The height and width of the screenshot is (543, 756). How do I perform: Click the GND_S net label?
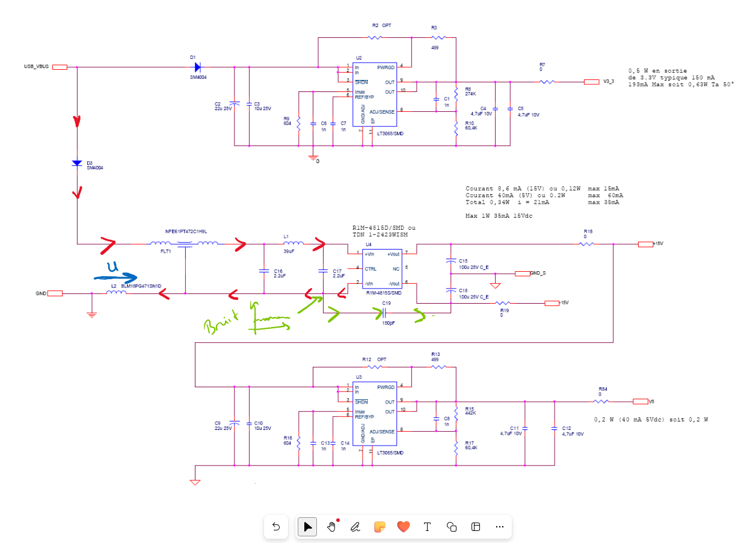pyautogui.click(x=538, y=273)
